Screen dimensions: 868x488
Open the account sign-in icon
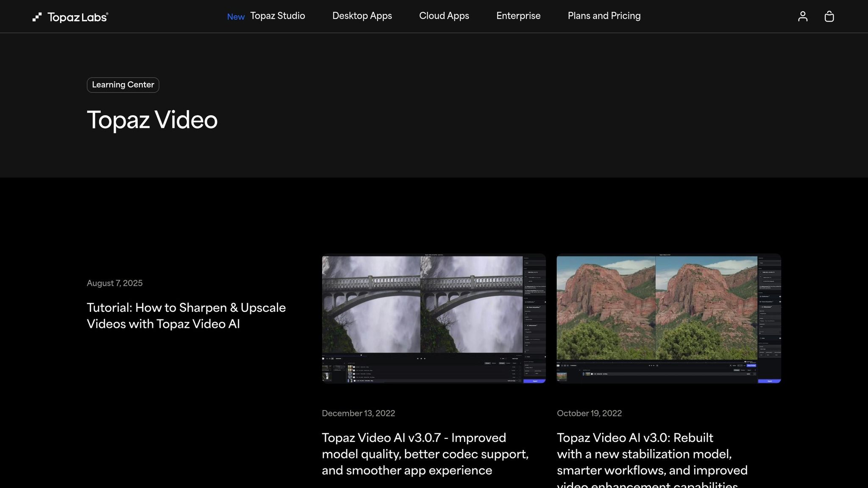(802, 17)
